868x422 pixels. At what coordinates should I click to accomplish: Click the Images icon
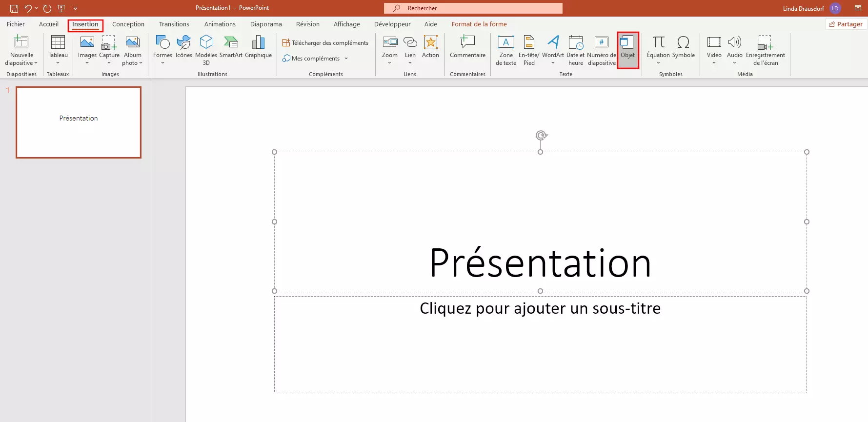point(87,42)
